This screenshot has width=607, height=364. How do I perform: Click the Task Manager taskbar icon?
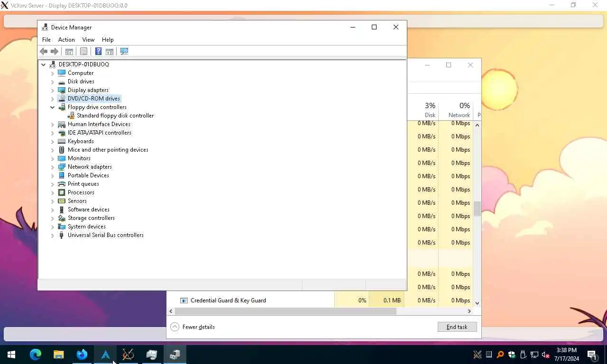(152, 354)
